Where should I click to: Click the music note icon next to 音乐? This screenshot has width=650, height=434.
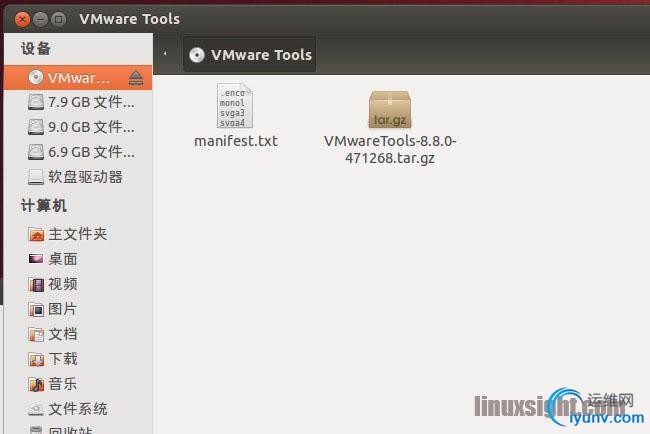(x=36, y=384)
